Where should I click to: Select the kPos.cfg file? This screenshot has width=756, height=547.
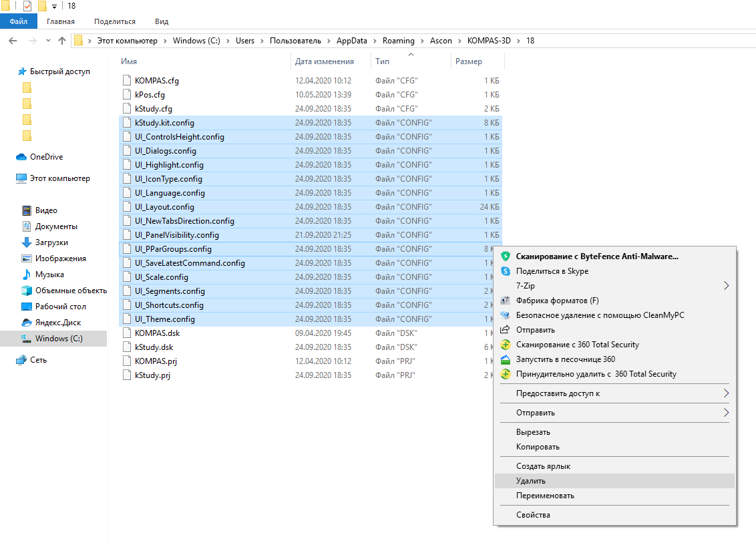pyautogui.click(x=311, y=95)
